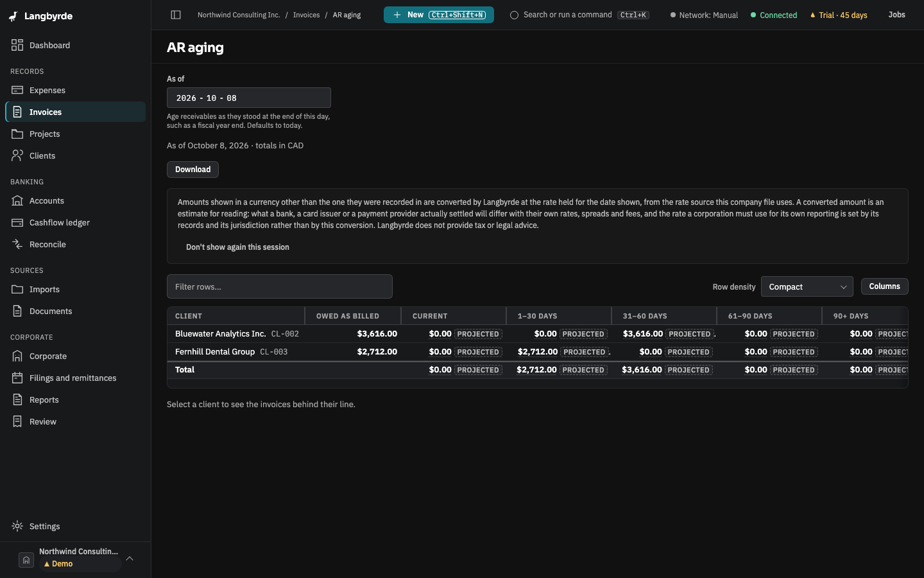Click the Total row label

(x=185, y=370)
